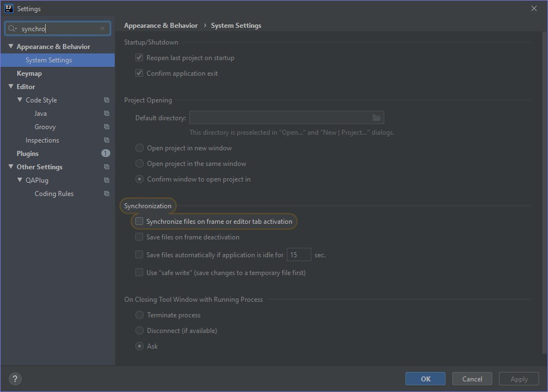Click the Apply button
Screen dimensions: 548x392
point(519,379)
